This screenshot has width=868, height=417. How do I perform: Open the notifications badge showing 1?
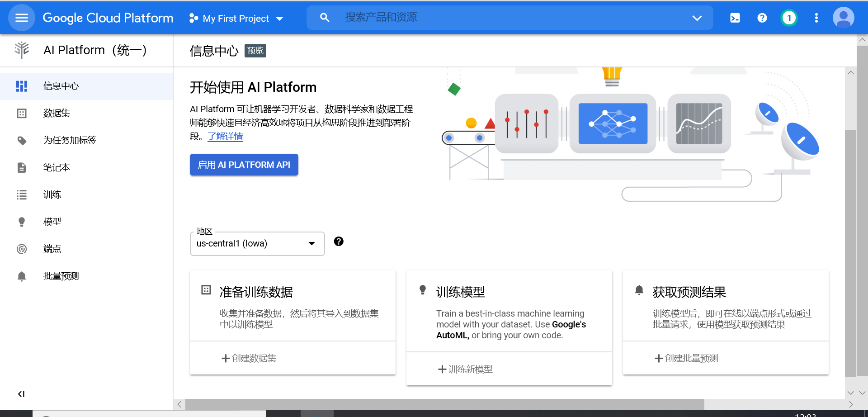pos(789,18)
